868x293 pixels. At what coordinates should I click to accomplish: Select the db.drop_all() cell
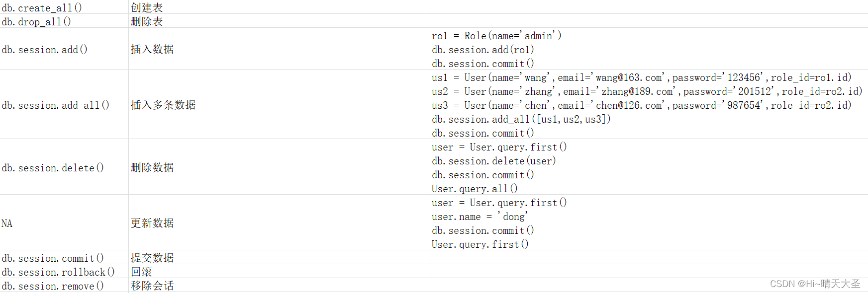click(x=36, y=22)
